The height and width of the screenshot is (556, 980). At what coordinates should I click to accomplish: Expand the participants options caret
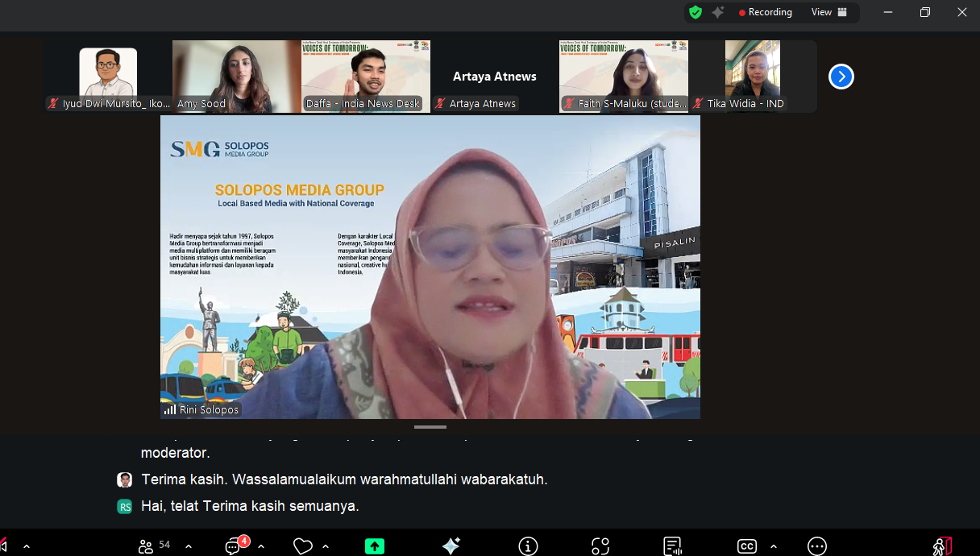pos(189,546)
